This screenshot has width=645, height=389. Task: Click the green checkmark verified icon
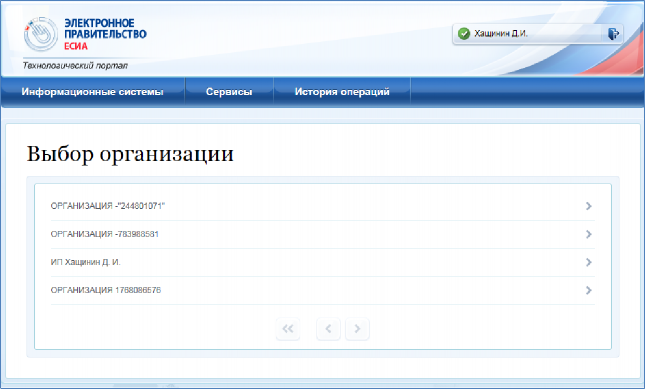point(464,34)
